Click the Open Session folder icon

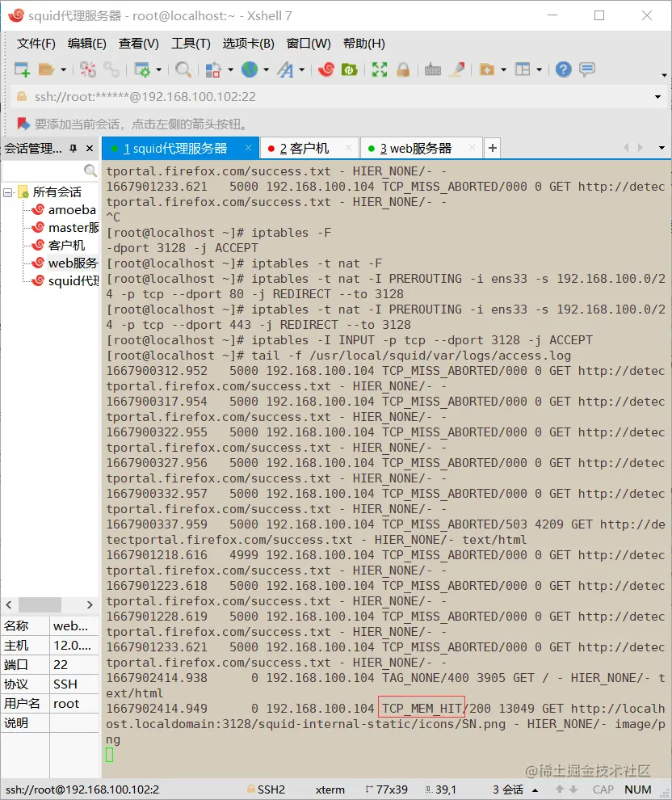tap(46, 69)
